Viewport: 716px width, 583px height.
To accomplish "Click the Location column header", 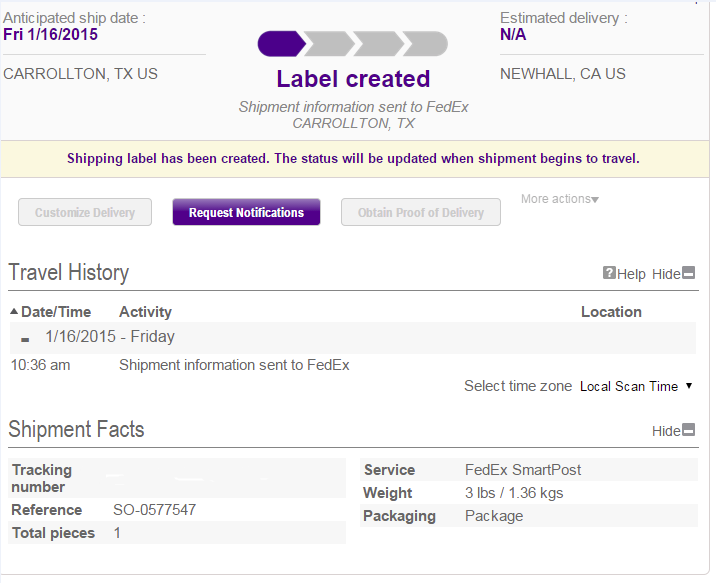I will coord(611,312).
